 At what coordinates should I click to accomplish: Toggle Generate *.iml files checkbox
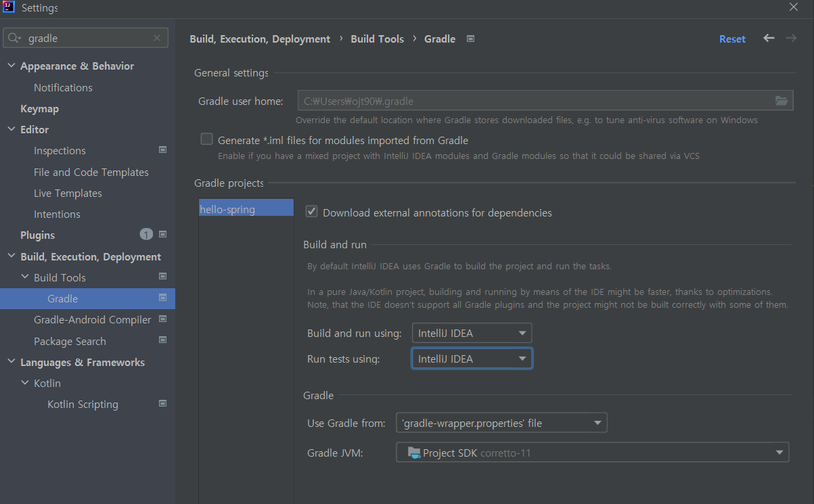click(207, 139)
